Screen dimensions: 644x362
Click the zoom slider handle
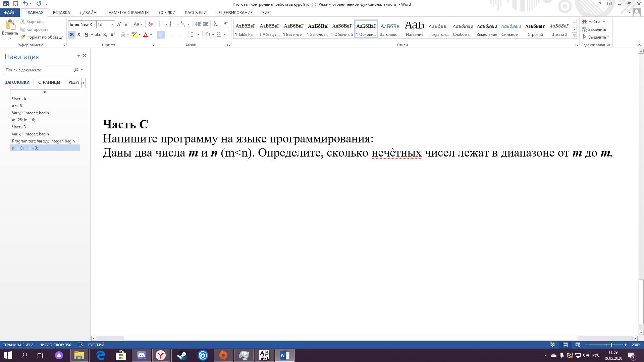611,345
